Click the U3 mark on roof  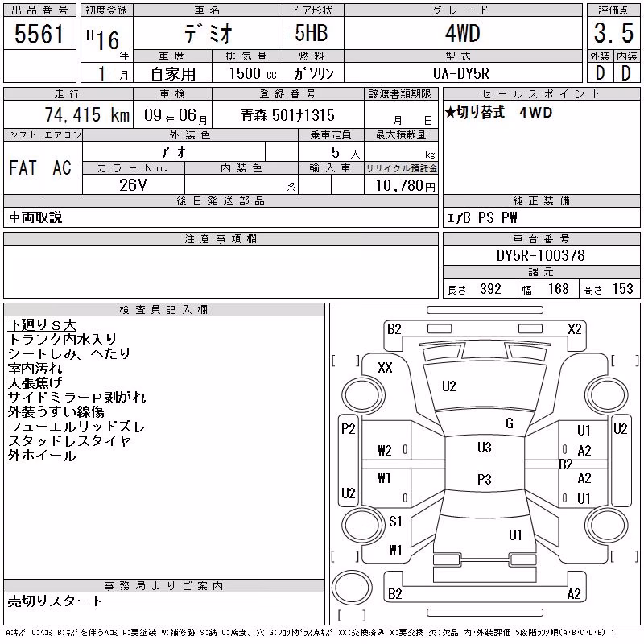pos(485,448)
